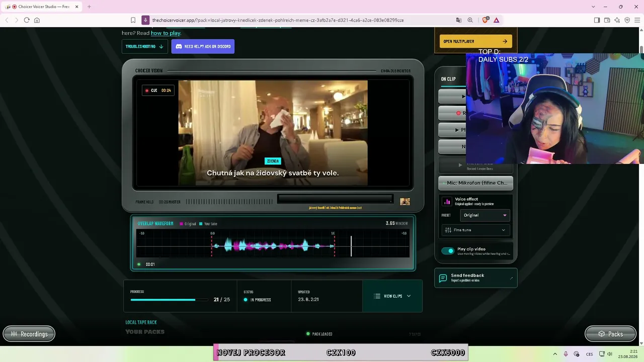Viewport: 644px width, 362px height.
Task: Click the 'NOVEJ PROCESOR' donation goal bar
Action: click(x=341, y=352)
